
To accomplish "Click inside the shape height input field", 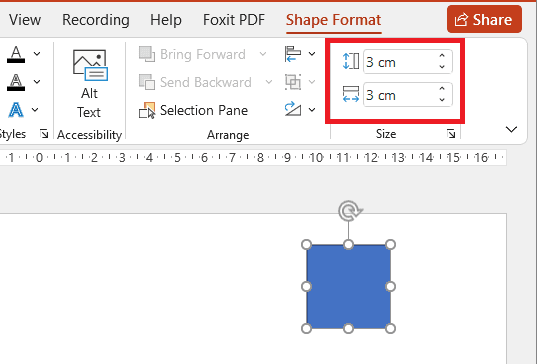I will coord(401,62).
